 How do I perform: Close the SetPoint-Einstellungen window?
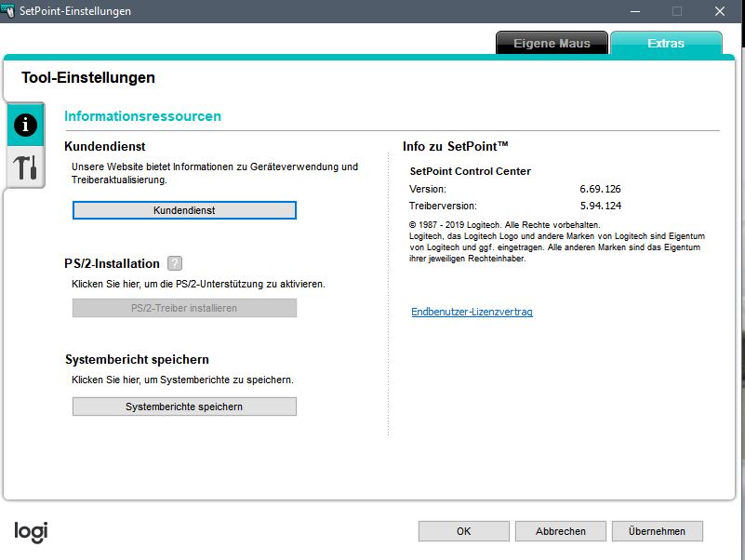pos(720,11)
